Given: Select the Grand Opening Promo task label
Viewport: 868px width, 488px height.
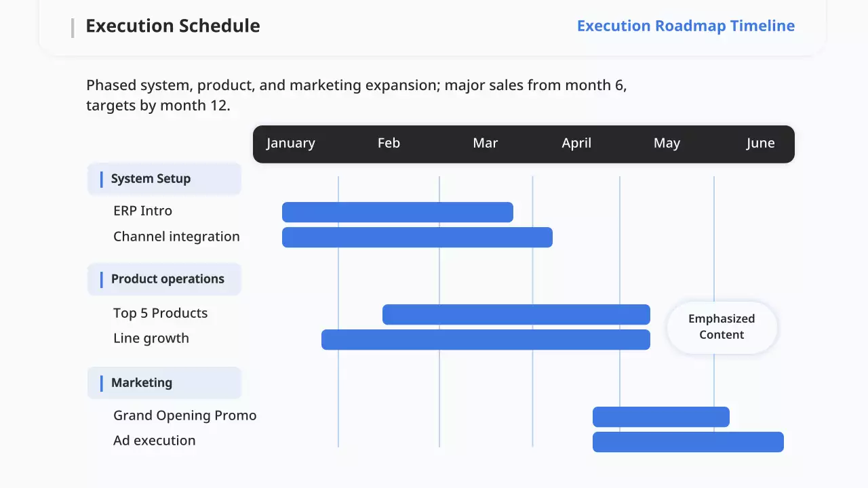Looking at the screenshot, I should click(184, 415).
